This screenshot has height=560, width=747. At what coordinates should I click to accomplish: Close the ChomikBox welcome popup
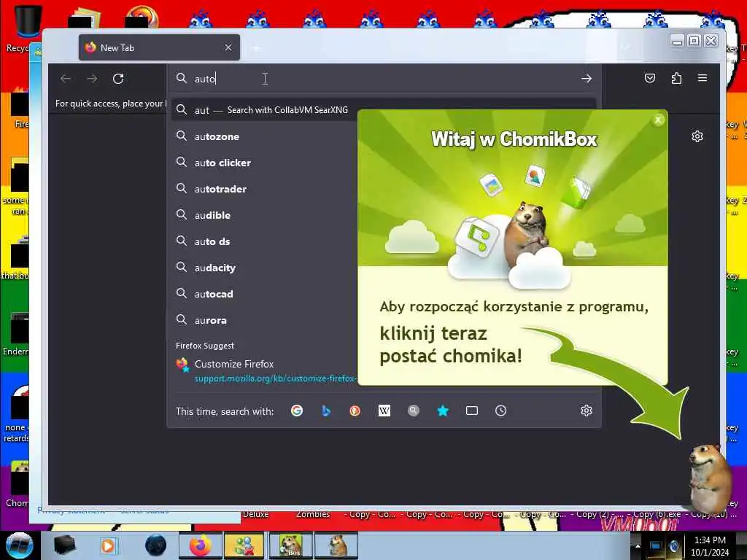point(658,120)
